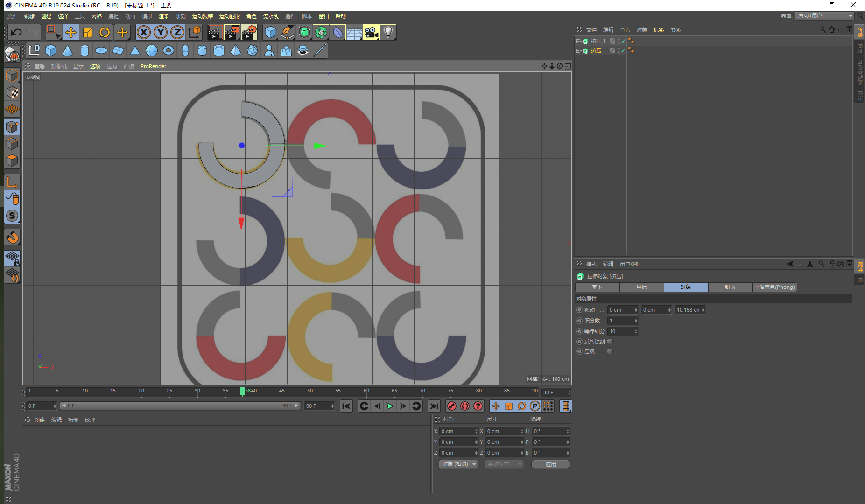Toggle 层级 checkbox
Viewport: 865px width, 504px height.
pos(610,351)
